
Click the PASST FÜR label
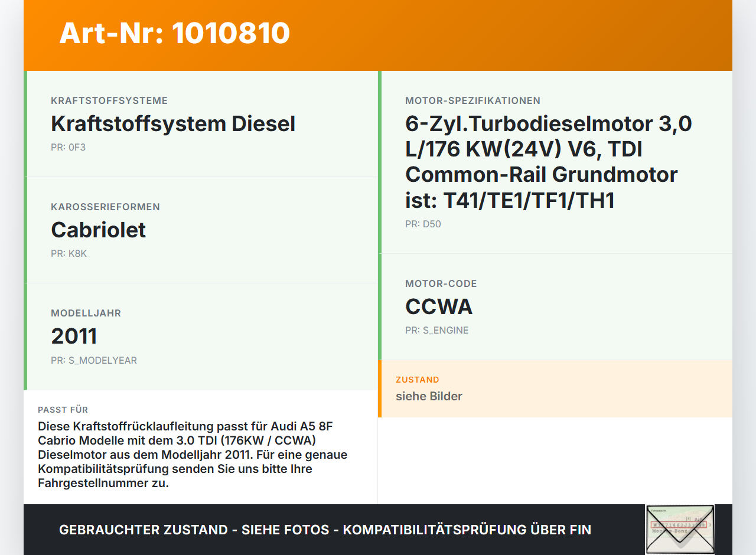pyautogui.click(x=63, y=410)
